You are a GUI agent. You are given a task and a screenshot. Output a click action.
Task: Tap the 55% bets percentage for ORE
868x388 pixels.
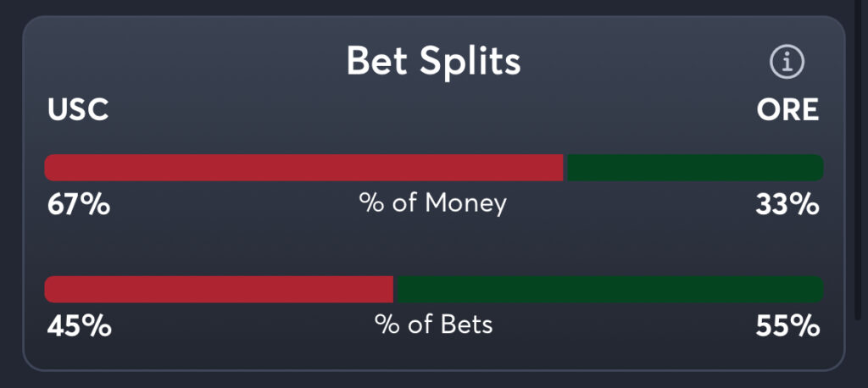pos(787,326)
